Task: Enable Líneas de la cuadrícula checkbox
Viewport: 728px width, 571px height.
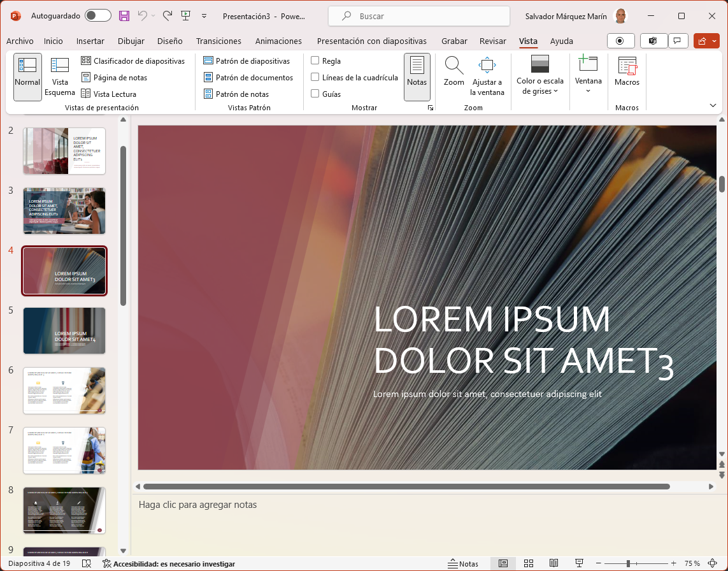Action: pos(315,77)
